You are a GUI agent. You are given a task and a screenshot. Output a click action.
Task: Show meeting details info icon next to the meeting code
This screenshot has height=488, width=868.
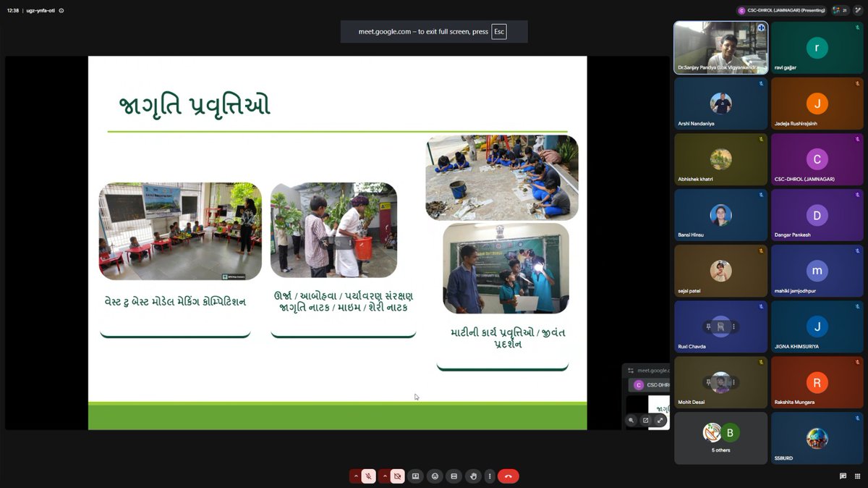(x=61, y=11)
